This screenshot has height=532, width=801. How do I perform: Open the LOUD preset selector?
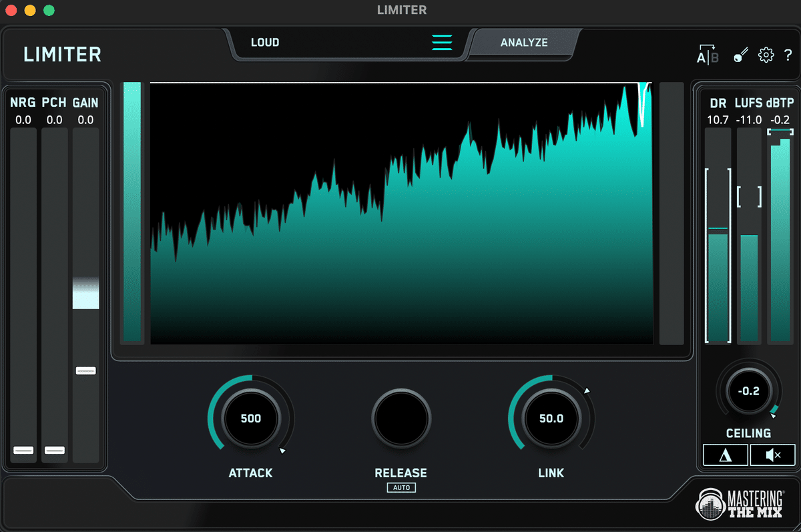pos(265,42)
